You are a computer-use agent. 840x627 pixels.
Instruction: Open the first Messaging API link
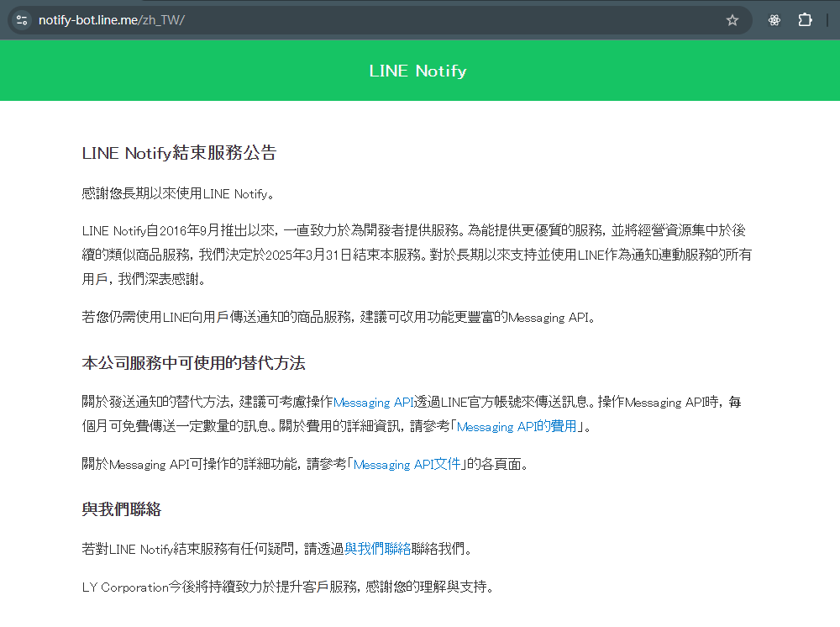coord(374,403)
